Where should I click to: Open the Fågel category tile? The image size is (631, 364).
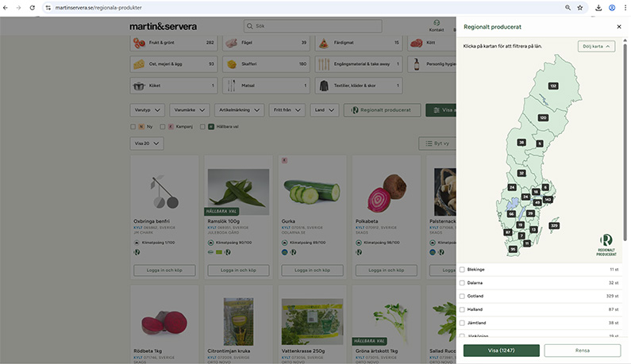pyautogui.click(x=266, y=43)
